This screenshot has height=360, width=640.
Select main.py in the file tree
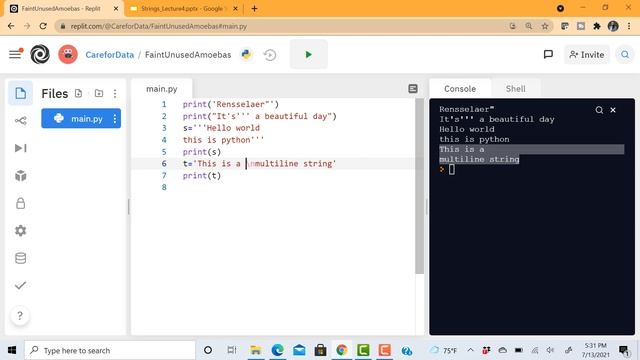click(81, 118)
